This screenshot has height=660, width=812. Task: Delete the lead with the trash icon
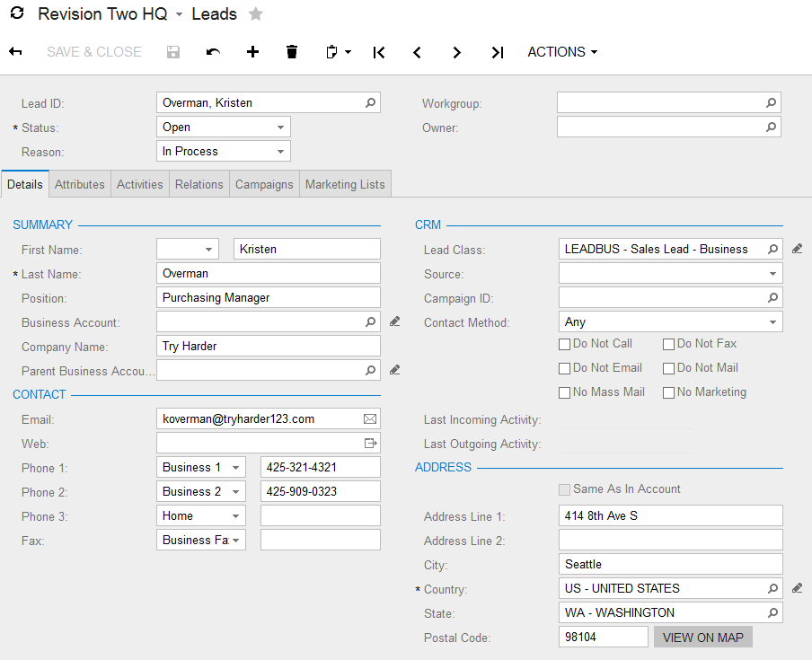pyautogui.click(x=292, y=52)
